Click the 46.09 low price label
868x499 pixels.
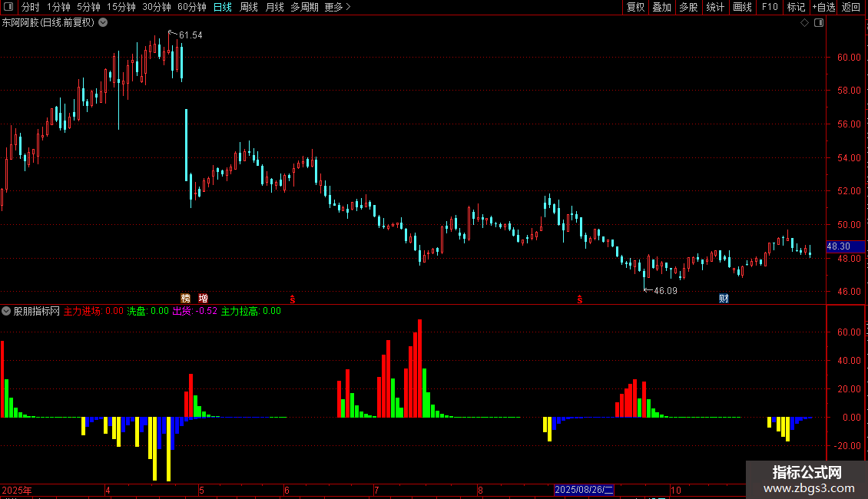point(665,290)
